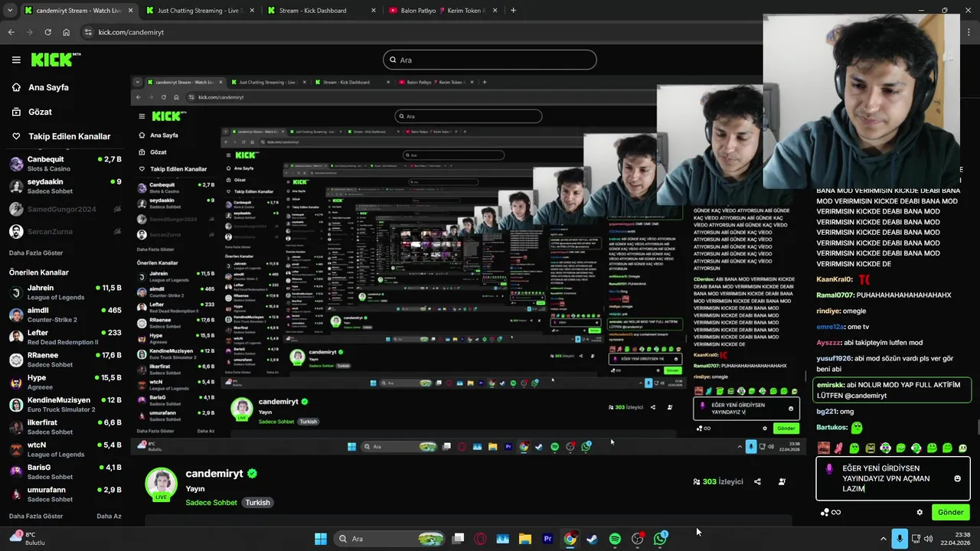Open Canbequit channel in followed list
The image size is (980, 551).
65,164
